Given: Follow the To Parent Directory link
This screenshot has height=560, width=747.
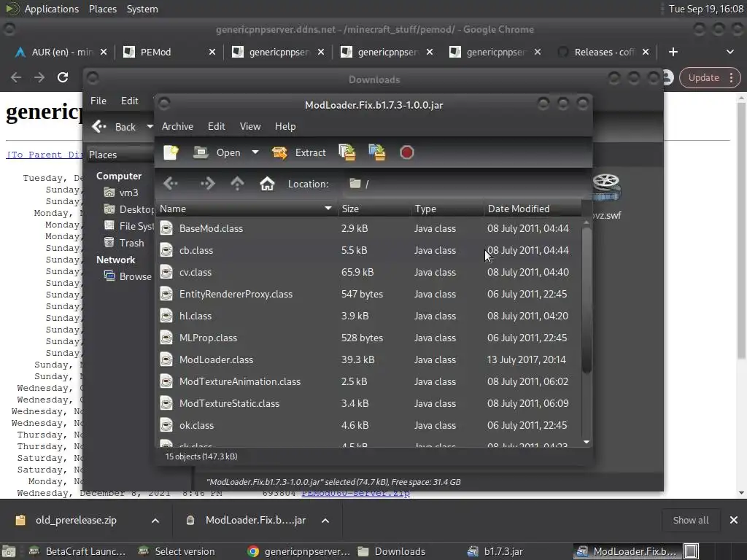Looking at the screenshot, I should pyautogui.click(x=44, y=155).
